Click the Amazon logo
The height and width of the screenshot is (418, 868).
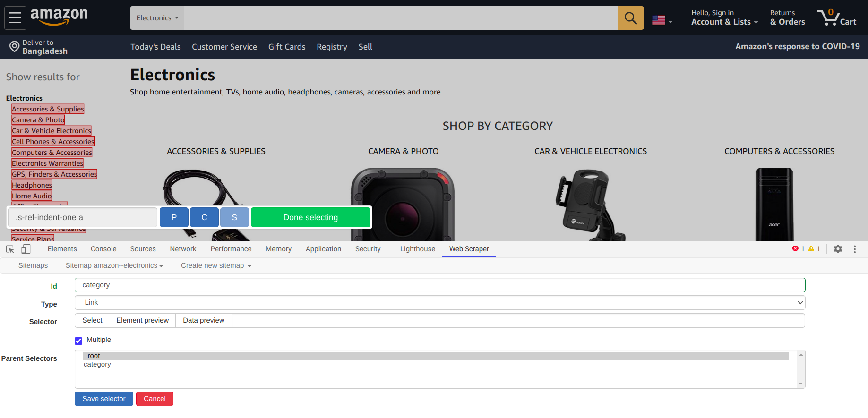59,17
